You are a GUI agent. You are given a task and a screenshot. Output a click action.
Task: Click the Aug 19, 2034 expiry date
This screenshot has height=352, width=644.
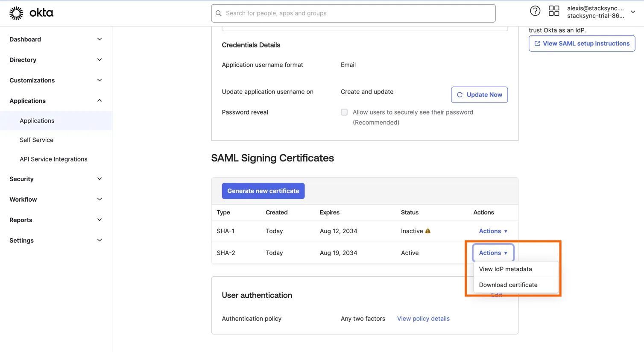338,253
